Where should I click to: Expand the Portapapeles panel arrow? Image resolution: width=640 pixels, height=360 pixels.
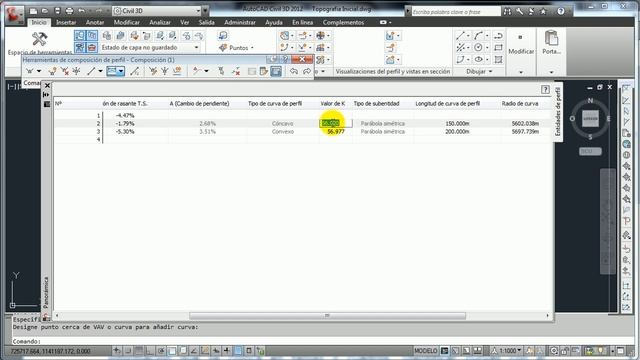[x=551, y=72]
